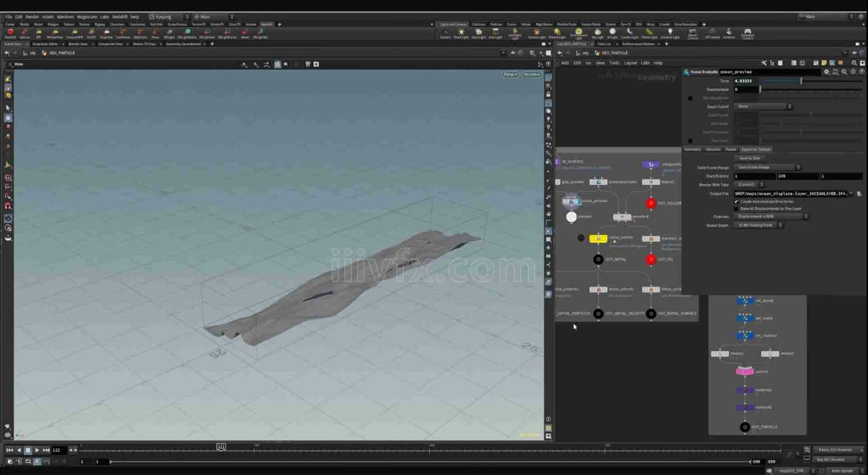Viewport: 868px width, 475px height.
Task: Toggle the real time playback button
Action: pyautogui.click(x=37, y=461)
